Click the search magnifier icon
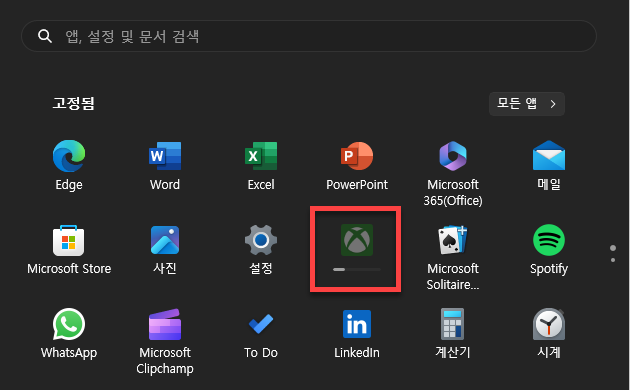 [x=45, y=36]
